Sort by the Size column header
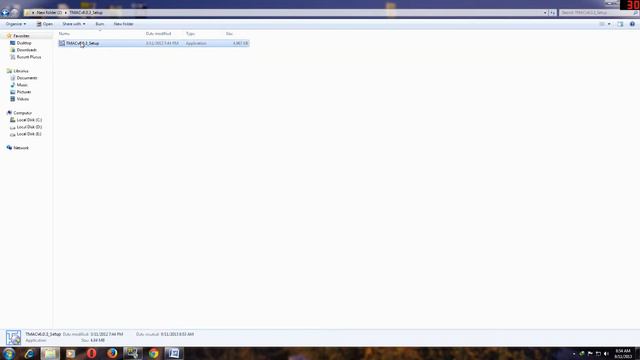 click(x=229, y=34)
